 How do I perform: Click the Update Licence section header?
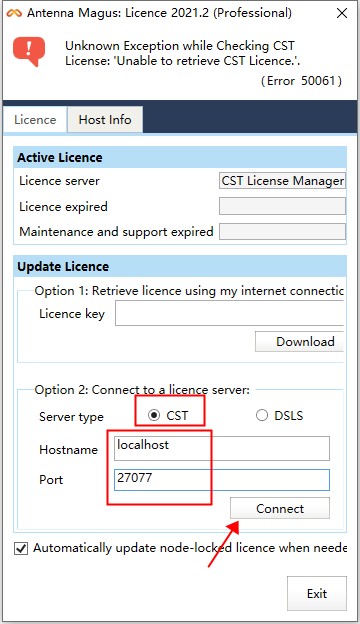[x=180, y=266]
